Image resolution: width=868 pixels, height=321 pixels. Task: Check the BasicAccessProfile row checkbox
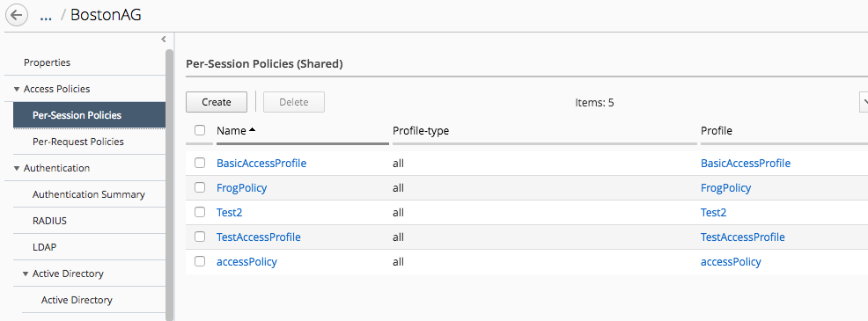[x=200, y=164]
